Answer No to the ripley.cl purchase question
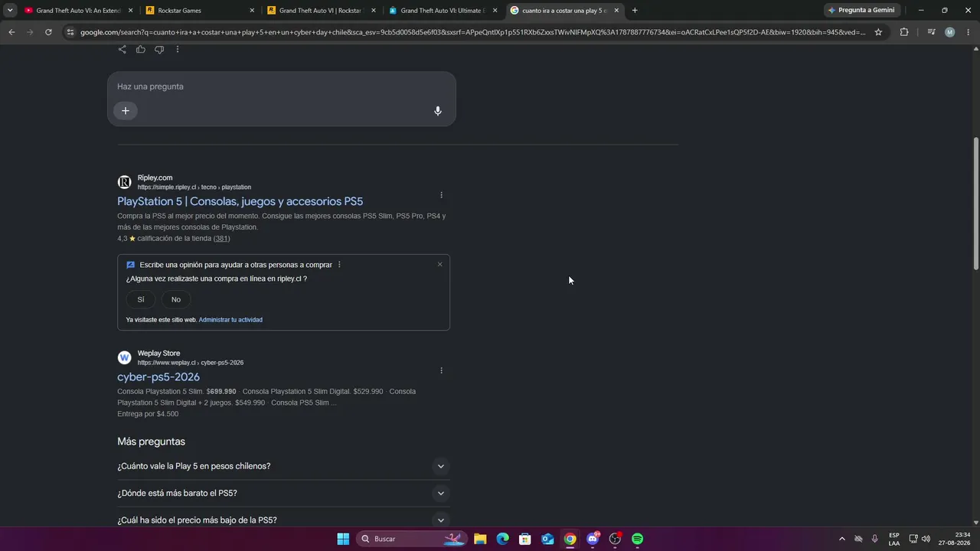This screenshot has height=551, width=980. [x=176, y=299]
